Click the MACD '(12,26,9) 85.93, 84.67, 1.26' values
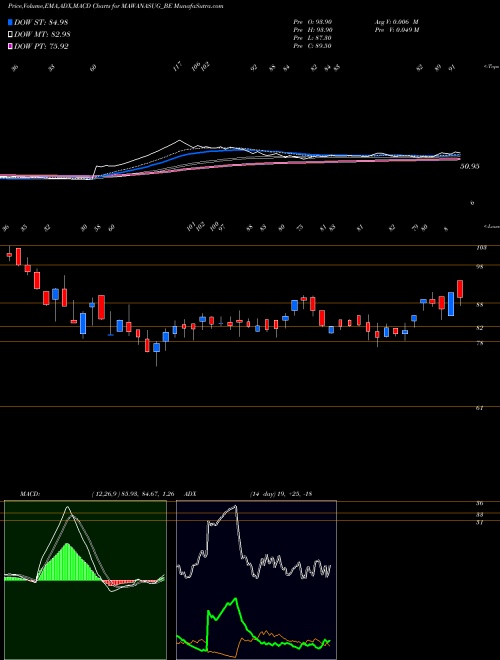 (132, 494)
